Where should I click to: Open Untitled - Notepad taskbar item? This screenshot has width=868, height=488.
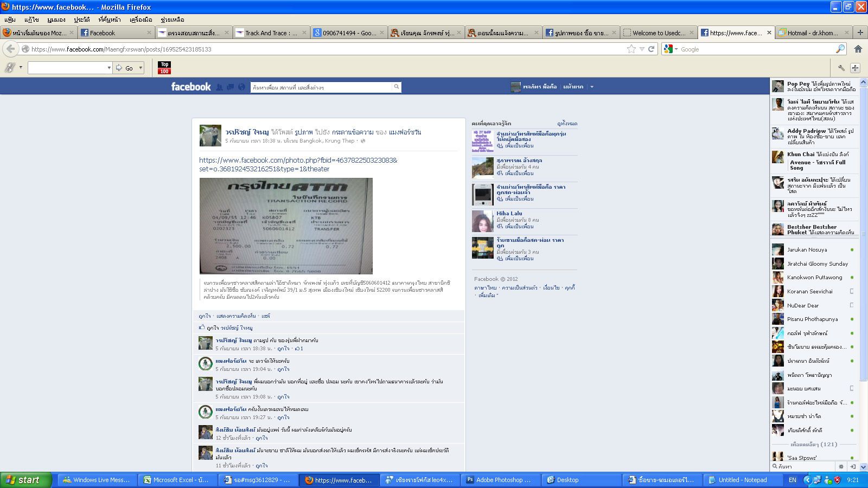point(742,480)
